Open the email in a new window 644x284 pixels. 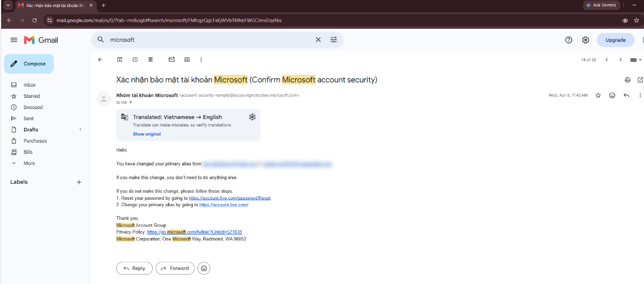[x=640, y=80]
